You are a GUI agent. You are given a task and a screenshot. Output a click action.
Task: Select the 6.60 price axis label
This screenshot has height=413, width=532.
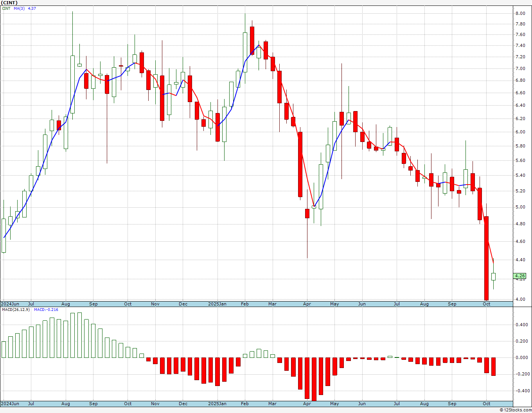click(x=520, y=93)
